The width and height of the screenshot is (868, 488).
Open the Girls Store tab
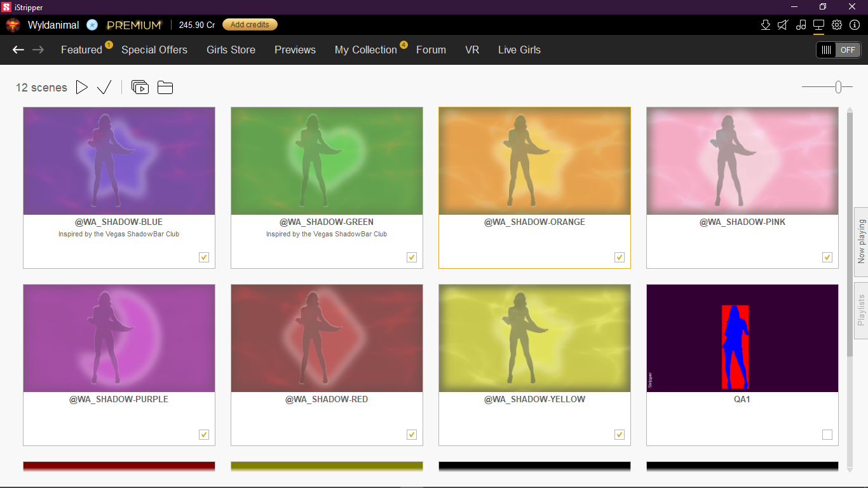click(x=231, y=50)
